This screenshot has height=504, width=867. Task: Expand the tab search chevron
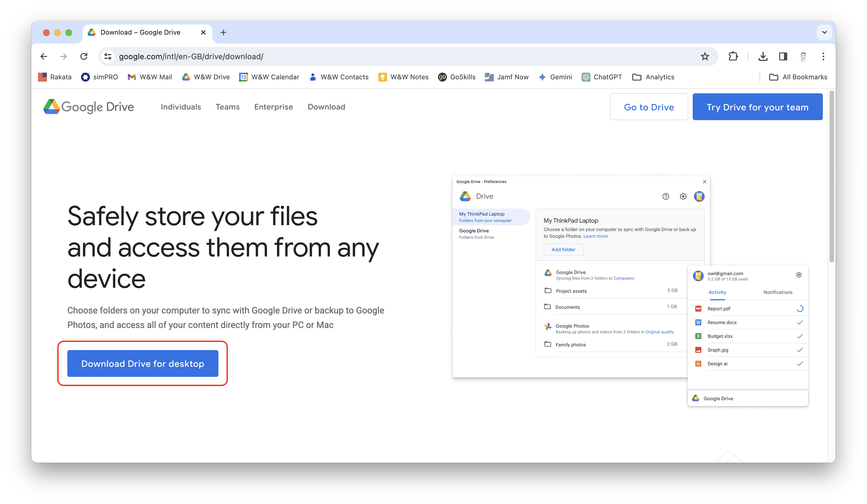[824, 32]
